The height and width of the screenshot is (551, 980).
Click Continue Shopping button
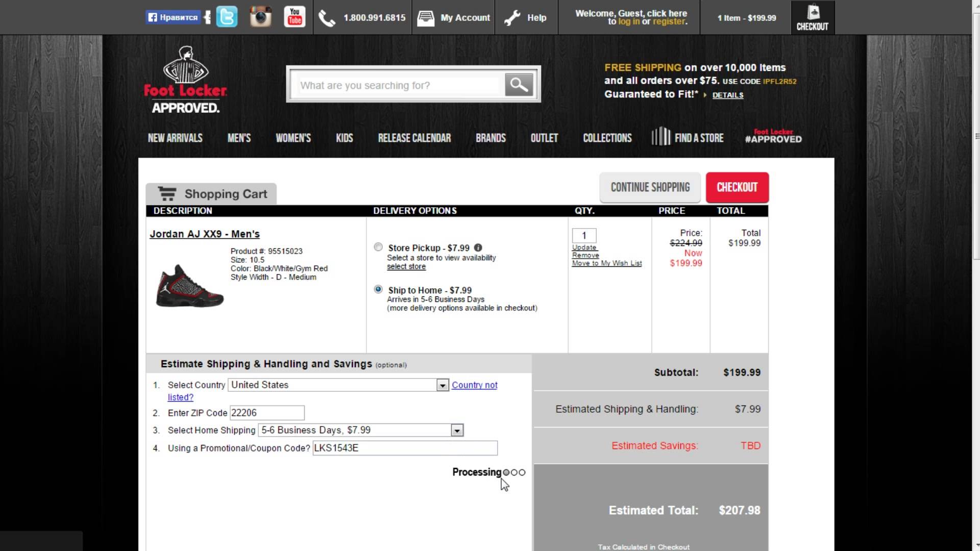coord(650,187)
